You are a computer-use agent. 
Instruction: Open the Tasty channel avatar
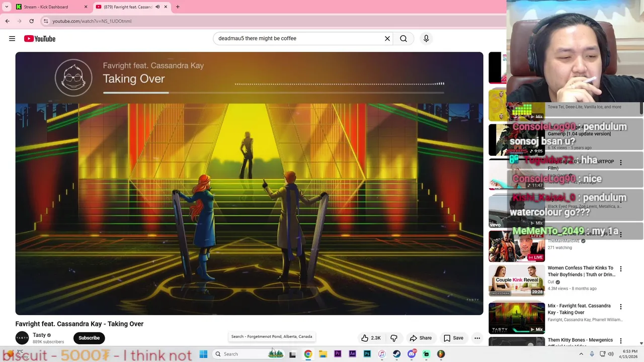point(22,338)
